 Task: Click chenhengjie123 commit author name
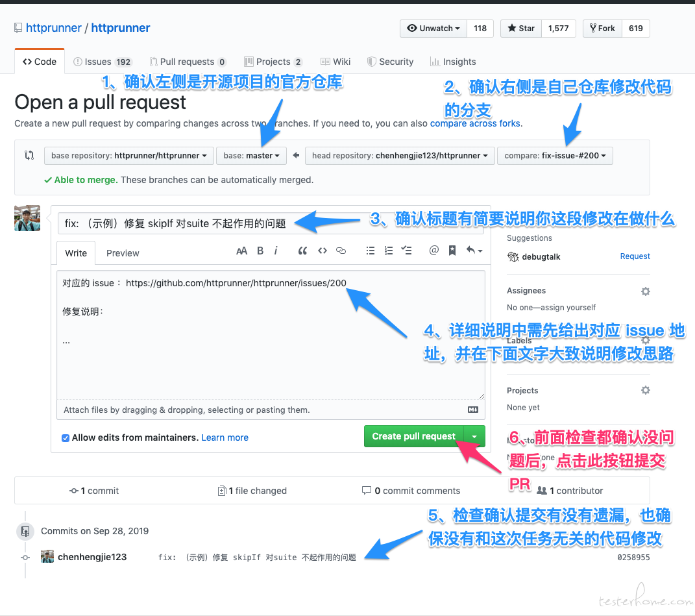click(x=92, y=557)
